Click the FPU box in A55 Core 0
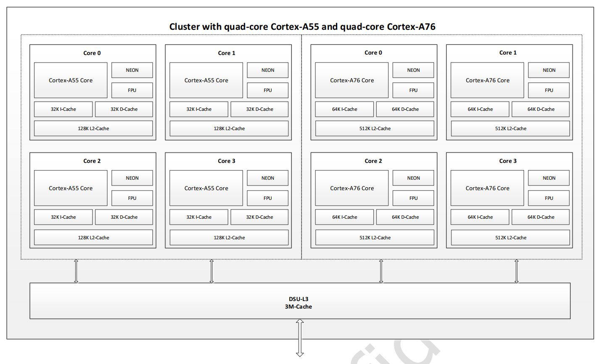The width and height of the screenshot is (598, 364). [132, 90]
